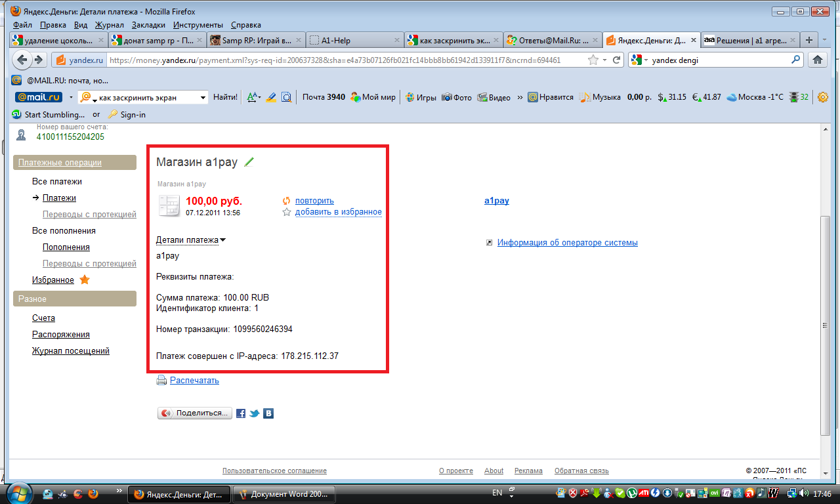Share the page on VKontakte
840x504 pixels.
[x=268, y=413]
